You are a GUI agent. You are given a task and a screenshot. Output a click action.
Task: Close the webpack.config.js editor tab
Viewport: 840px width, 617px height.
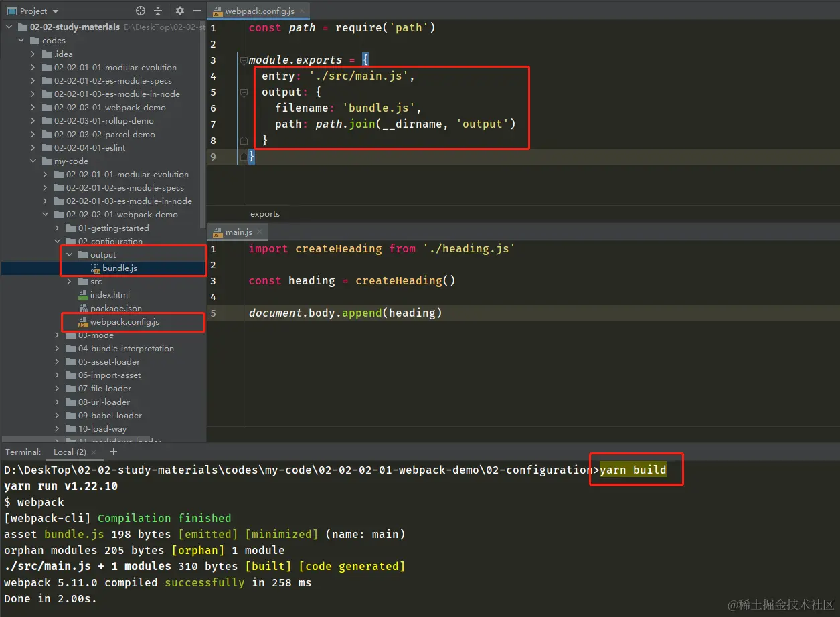(302, 11)
